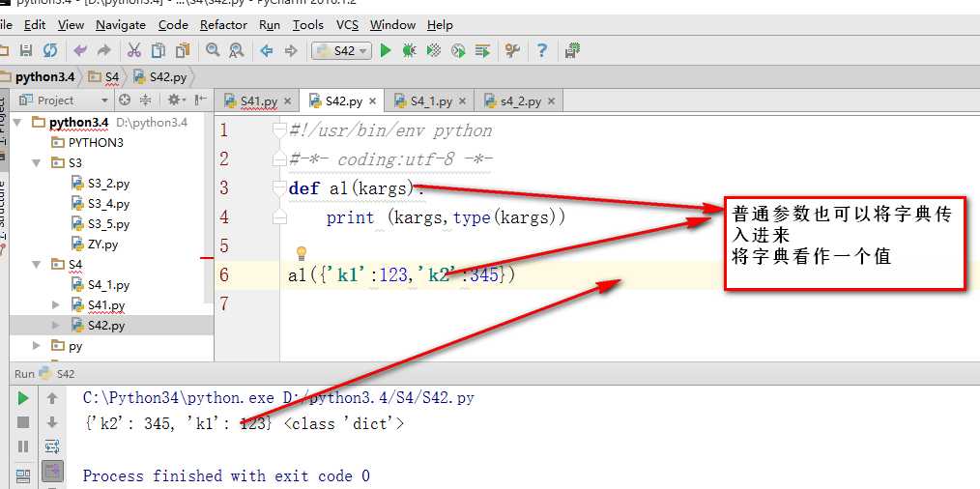Run S42 with the green toolbar arrow
Viewport: 980px width, 489px height.
point(386,50)
